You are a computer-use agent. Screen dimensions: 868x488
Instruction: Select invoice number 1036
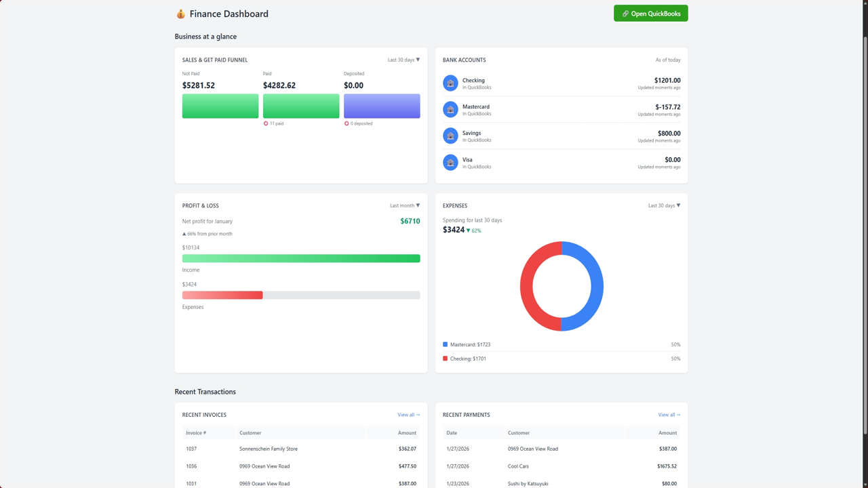(x=191, y=466)
